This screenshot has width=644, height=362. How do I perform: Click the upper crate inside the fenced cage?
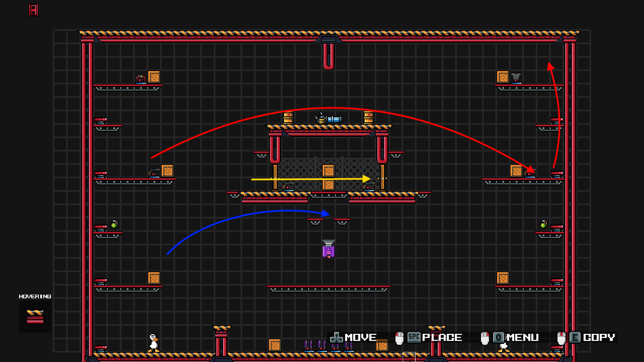328,171
